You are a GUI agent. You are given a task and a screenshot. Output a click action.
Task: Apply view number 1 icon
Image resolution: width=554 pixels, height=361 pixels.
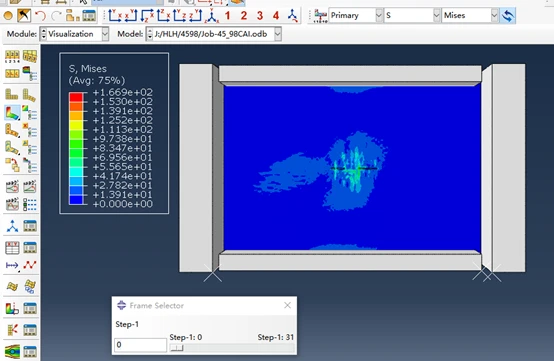(228, 16)
